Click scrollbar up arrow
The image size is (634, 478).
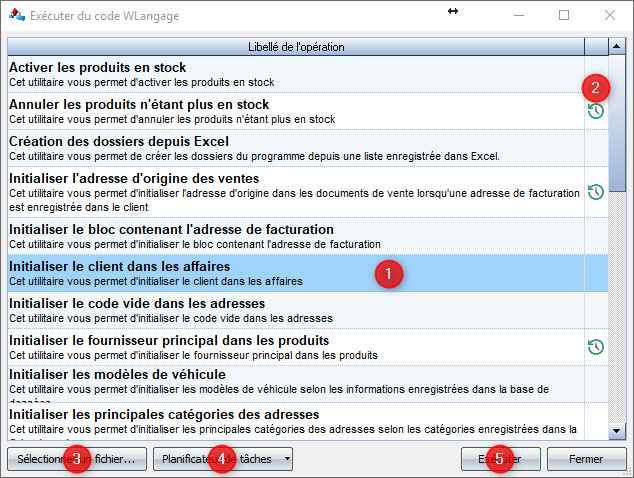pos(616,47)
